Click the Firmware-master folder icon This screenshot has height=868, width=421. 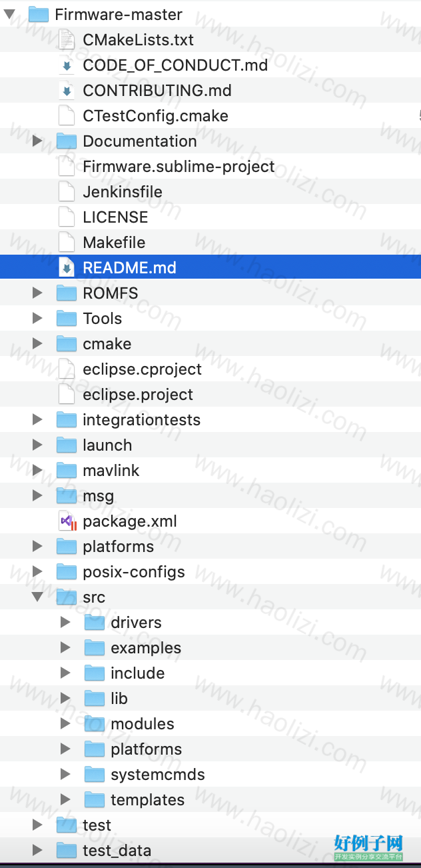tap(39, 15)
